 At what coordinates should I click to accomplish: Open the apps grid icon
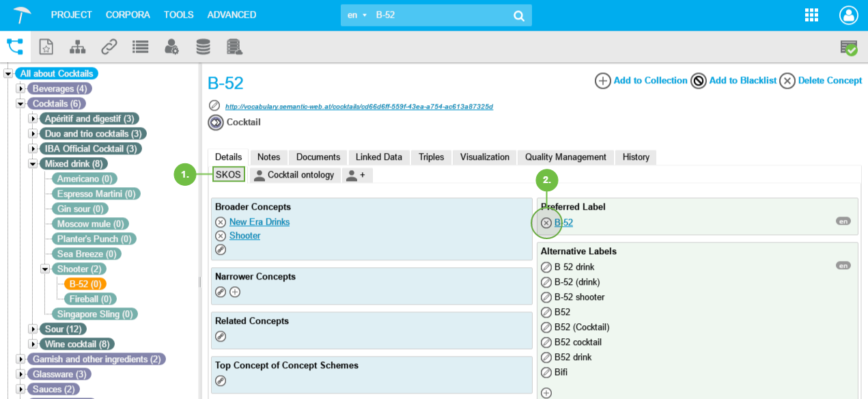pyautogui.click(x=811, y=15)
